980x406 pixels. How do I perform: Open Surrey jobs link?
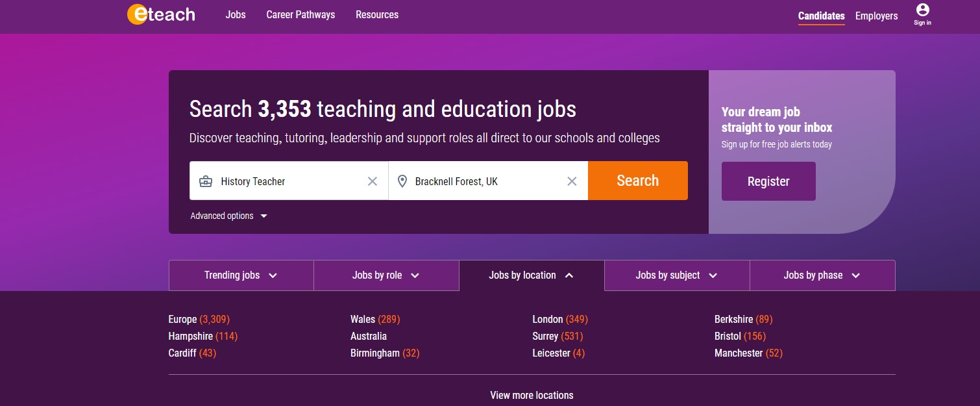[x=557, y=336]
